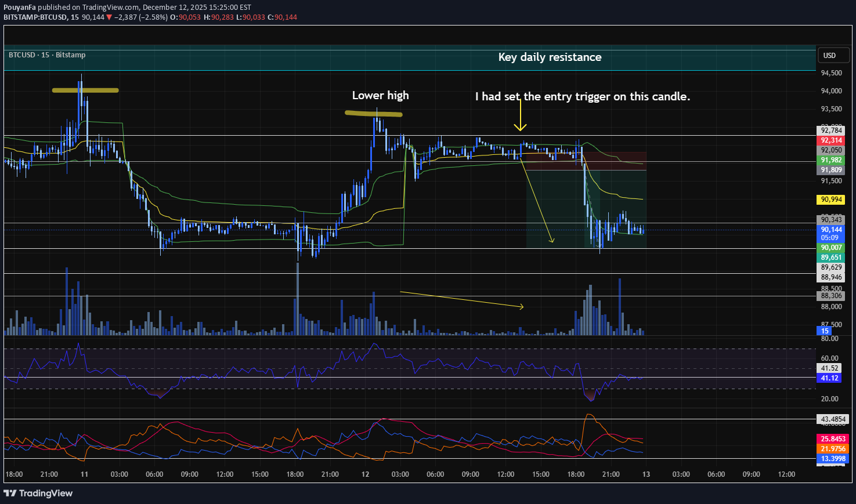
Task: Select yellow marker line under 'Lower high' text
Action: [373, 114]
